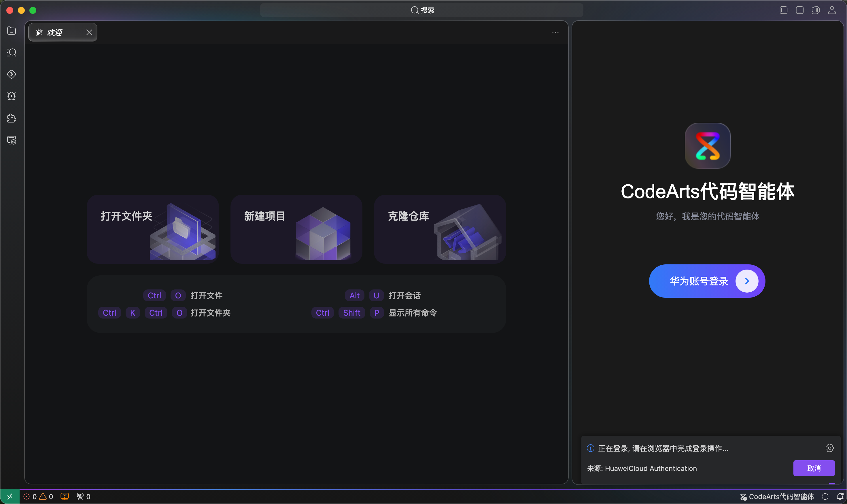Toggle the primary sidebar layout

coord(783,10)
